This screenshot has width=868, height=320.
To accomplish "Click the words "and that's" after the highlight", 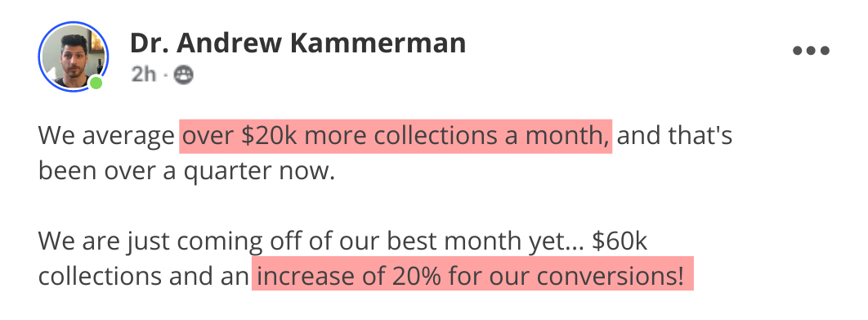I will coord(675,136).
